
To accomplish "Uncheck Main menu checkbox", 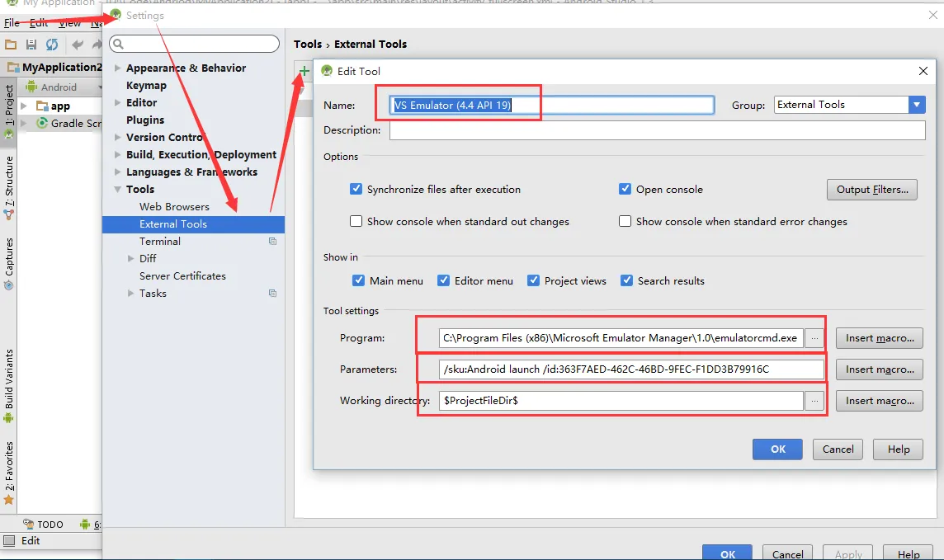I will click(x=358, y=280).
